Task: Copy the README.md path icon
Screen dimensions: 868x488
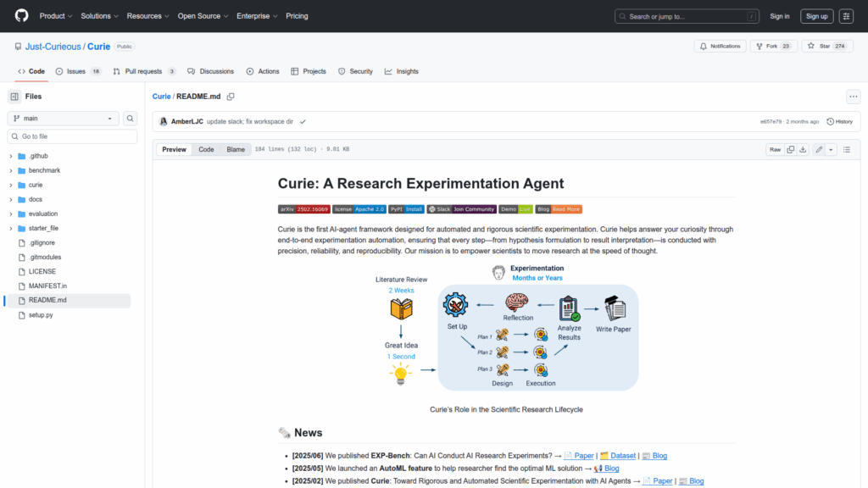Action: (x=231, y=97)
